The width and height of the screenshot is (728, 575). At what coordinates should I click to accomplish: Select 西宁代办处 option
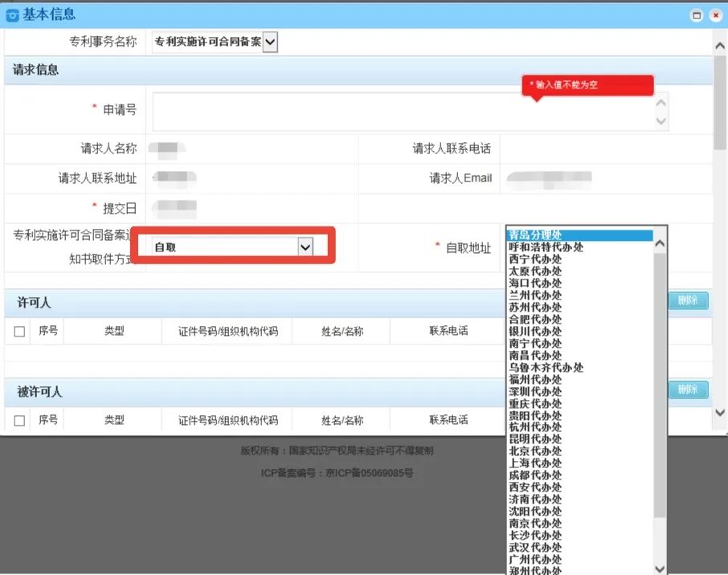[580, 259]
